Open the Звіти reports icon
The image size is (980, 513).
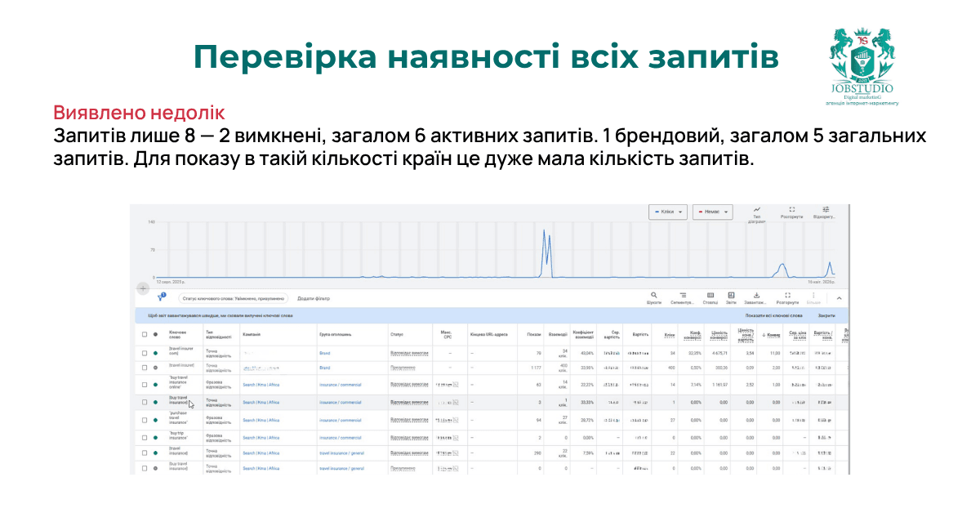coord(731,295)
